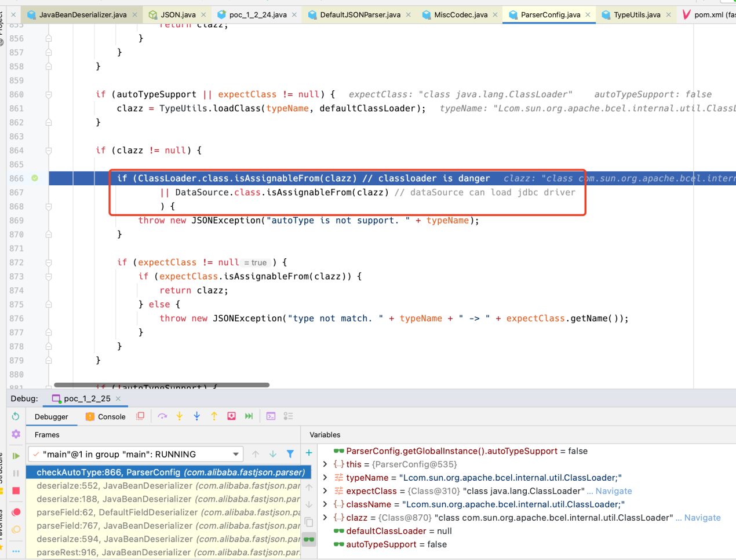Expand typeName variable node
736x560 pixels.
click(x=325, y=478)
